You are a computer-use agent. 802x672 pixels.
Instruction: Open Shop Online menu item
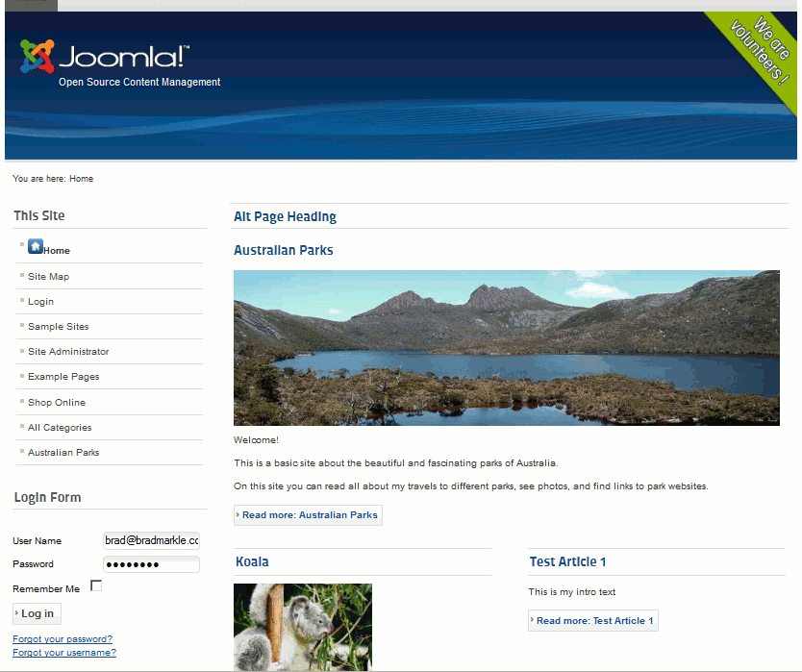[x=57, y=403]
